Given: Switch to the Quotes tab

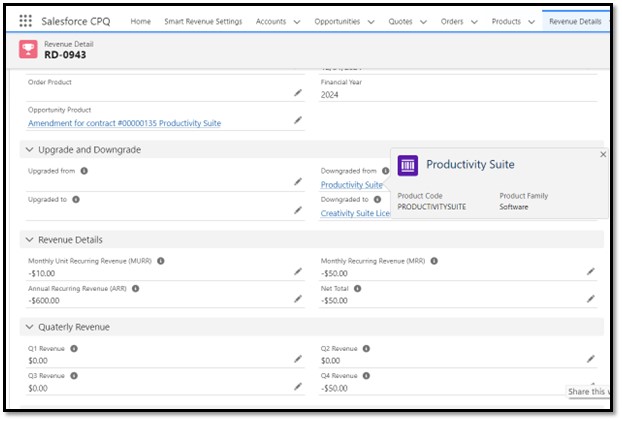Looking at the screenshot, I should (400, 21).
